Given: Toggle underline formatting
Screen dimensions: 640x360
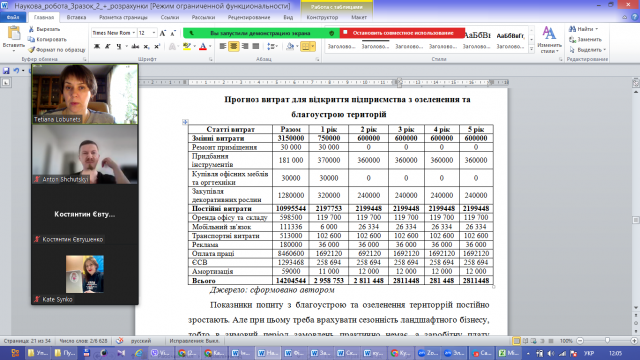Looking at the screenshot, I should (118, 47).
